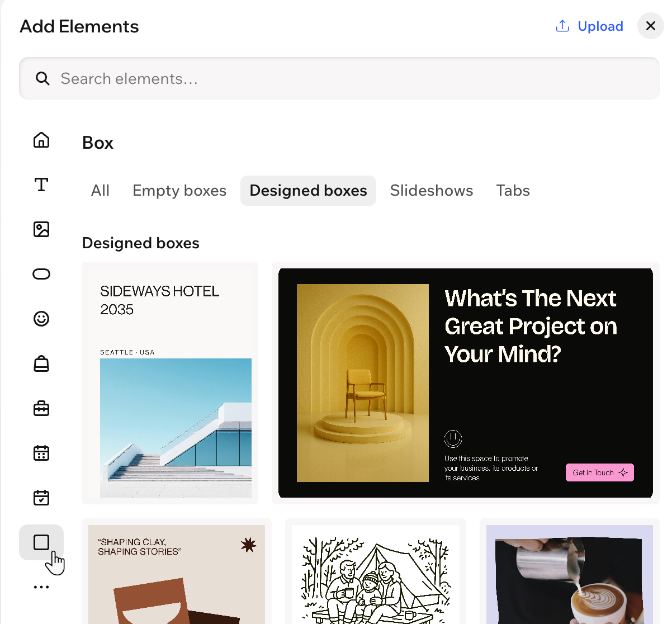Add the latte art coffee box

[570, 571]
